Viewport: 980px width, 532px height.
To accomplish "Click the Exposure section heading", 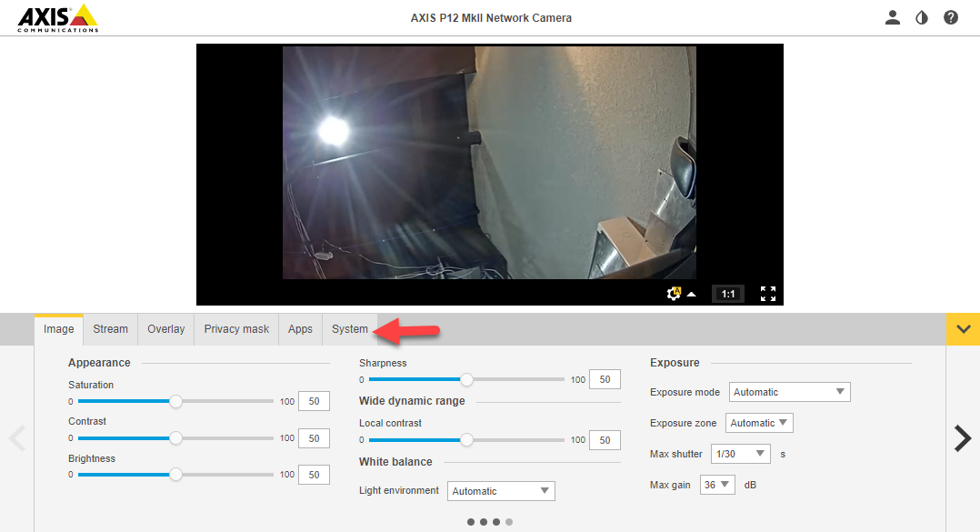I will (675, 363).
